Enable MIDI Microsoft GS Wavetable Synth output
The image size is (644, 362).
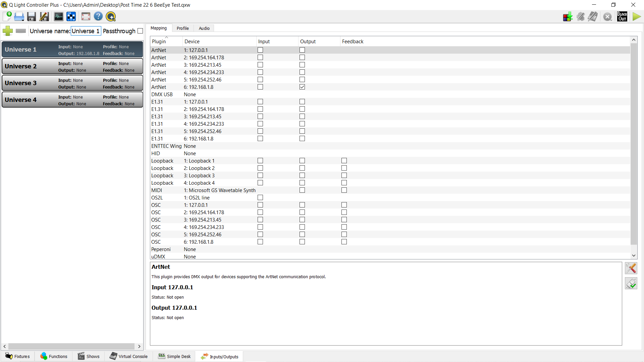pos(302,190)
